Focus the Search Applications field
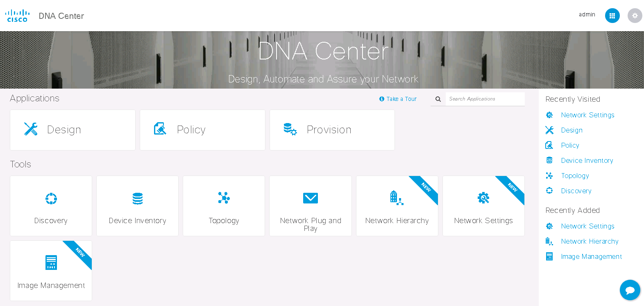Image resolution: width=644 pixels, height=306 pixels. (485, 99)
